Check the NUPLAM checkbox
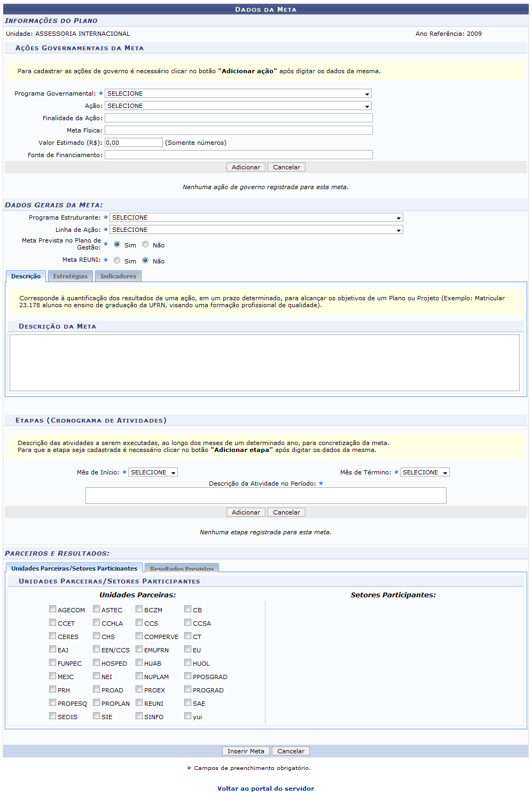Screen dimensions: 532x795 coord(139,675)
